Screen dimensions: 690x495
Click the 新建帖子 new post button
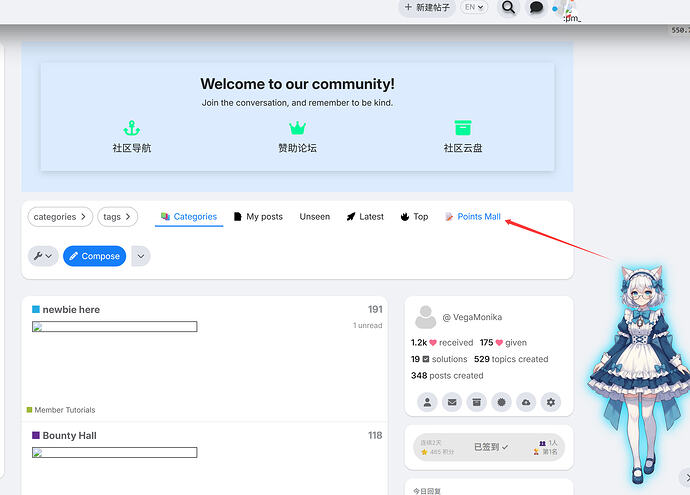427,7
